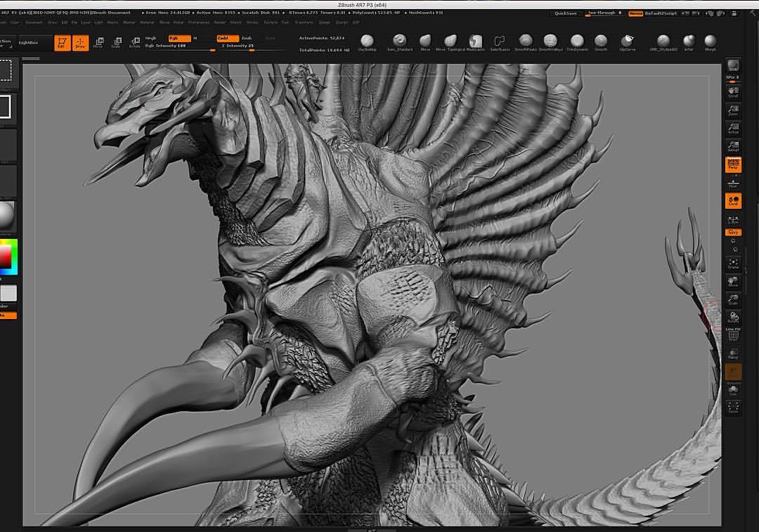Select the Morph brush
759x532 pixels.
point(710,42)
